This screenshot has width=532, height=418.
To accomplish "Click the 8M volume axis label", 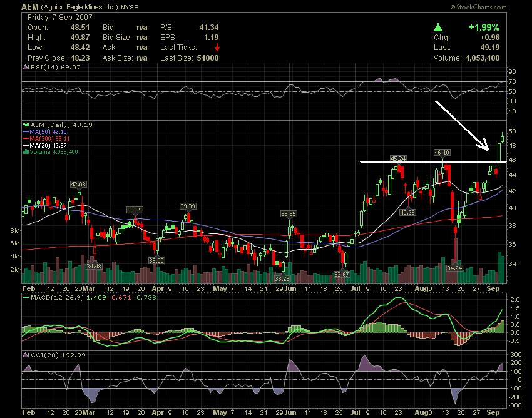I will 15,231.
